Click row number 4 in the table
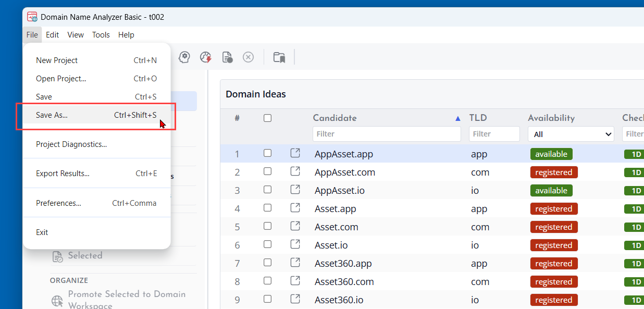Image resolution: width=644 pixels, height=309 pixels. coord(237,208)
